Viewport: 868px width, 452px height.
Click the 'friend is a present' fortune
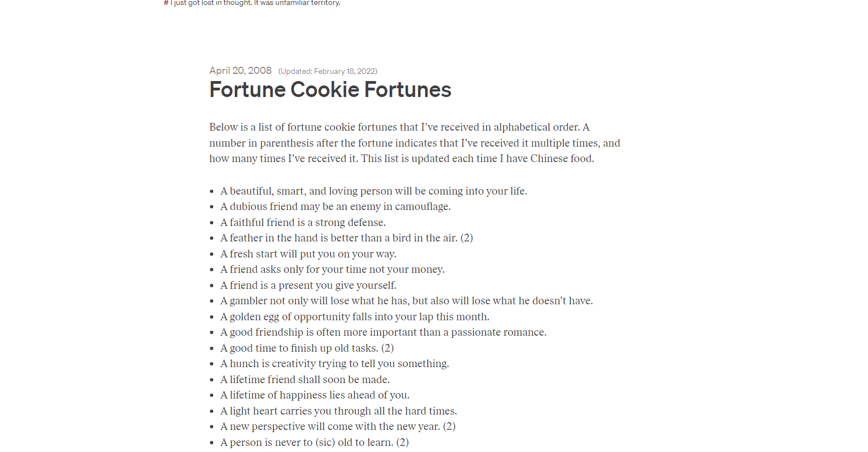pos(308,286)
